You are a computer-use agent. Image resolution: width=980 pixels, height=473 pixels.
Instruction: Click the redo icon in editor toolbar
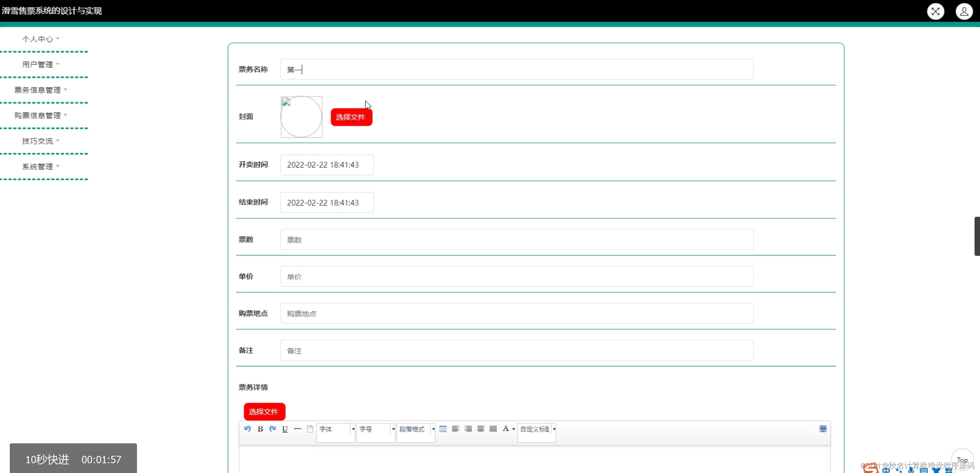(273, 429)
